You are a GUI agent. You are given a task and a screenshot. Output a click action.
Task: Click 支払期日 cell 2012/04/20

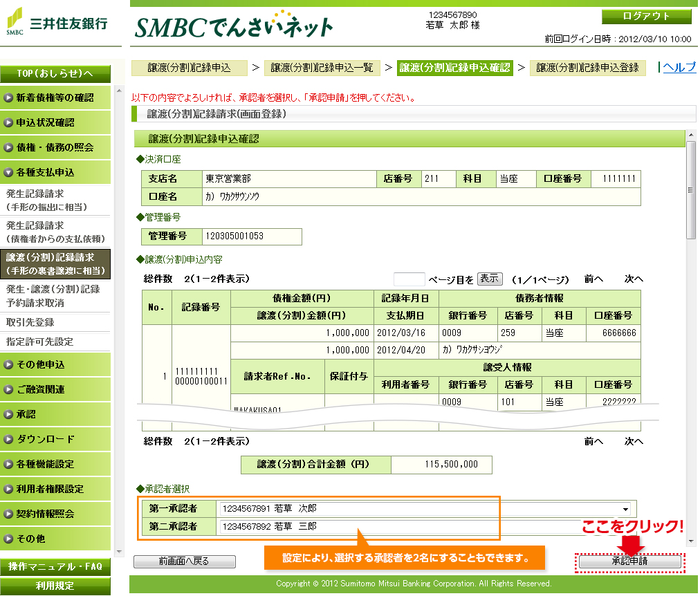point(401,350)
